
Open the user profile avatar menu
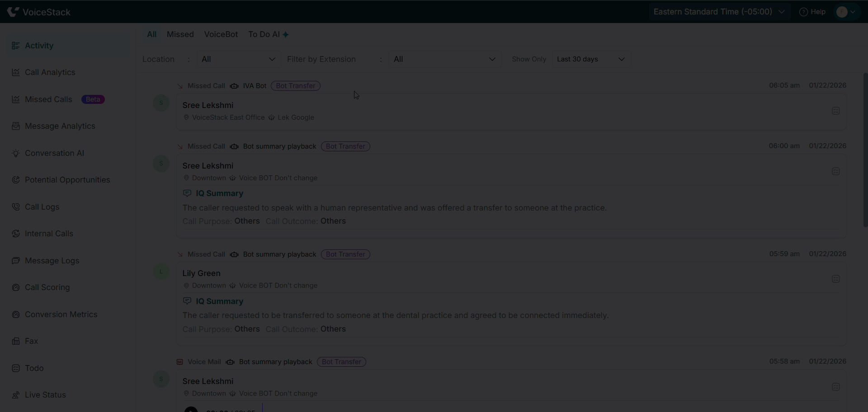click(x=846, y=12)
